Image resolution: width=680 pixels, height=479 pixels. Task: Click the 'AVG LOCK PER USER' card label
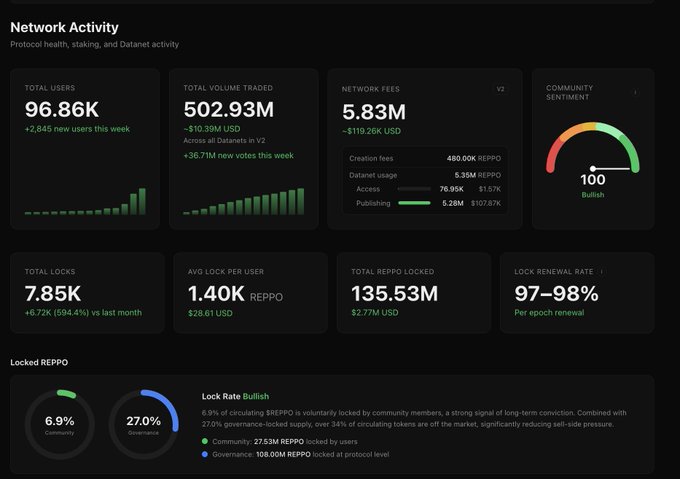pyautogui.click(x=226, y=272)
